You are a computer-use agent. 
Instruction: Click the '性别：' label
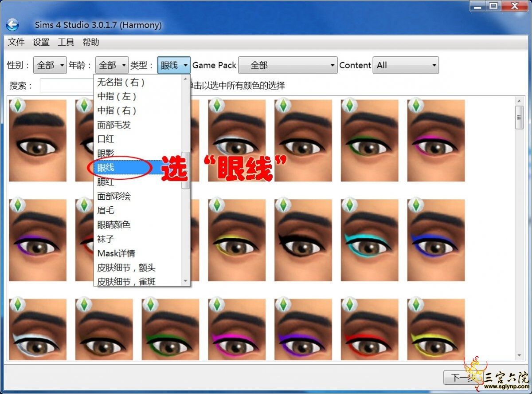pyautogui.click(x=19, y=65)
